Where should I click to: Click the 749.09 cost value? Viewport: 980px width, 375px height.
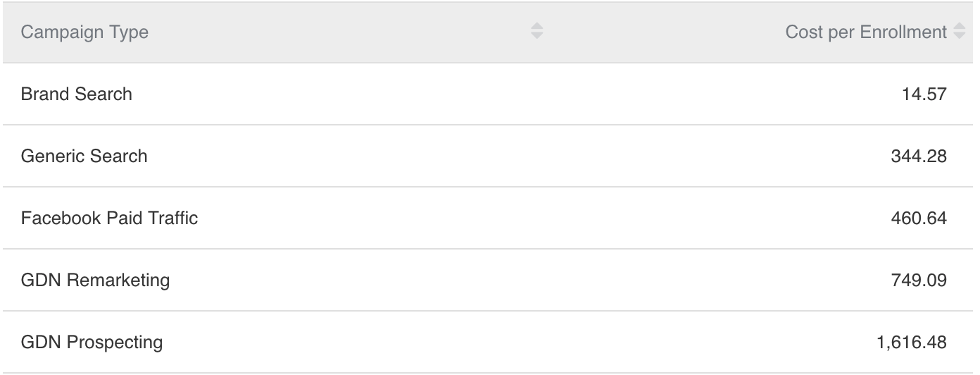point(919,281)
